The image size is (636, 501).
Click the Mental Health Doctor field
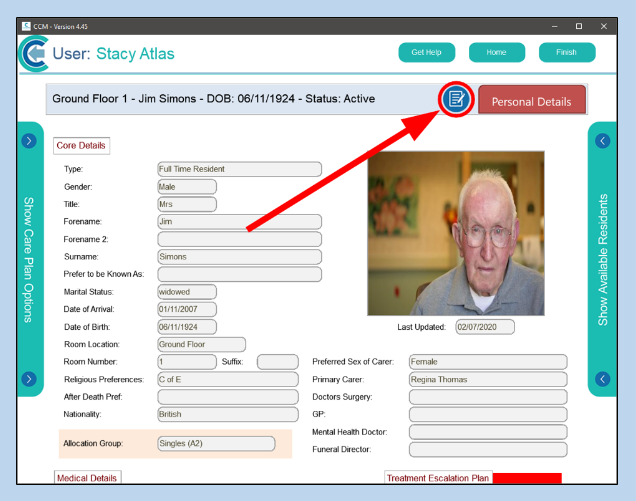click(488, 432)
